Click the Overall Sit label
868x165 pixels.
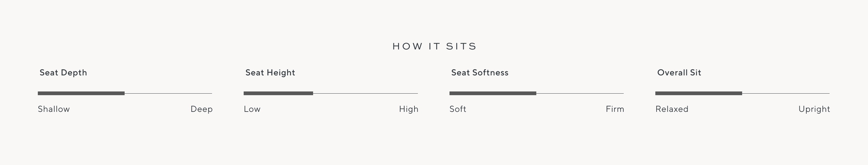(679, 73)
